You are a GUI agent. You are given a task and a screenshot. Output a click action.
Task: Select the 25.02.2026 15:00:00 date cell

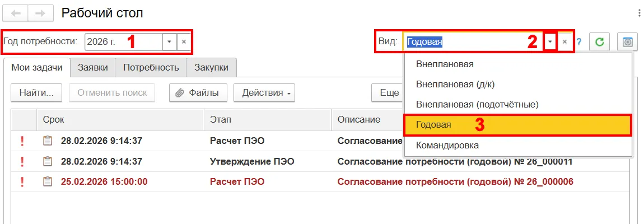(104, 181)
